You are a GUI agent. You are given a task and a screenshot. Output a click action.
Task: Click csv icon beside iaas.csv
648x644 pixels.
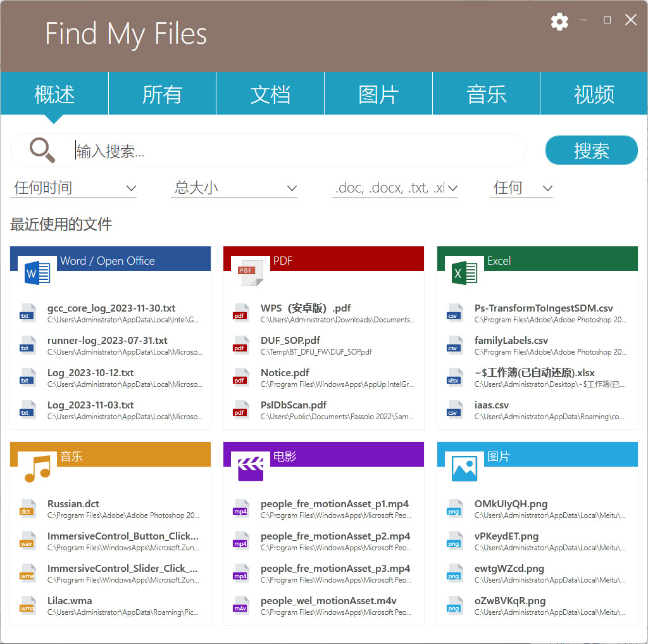click(454, 410)
